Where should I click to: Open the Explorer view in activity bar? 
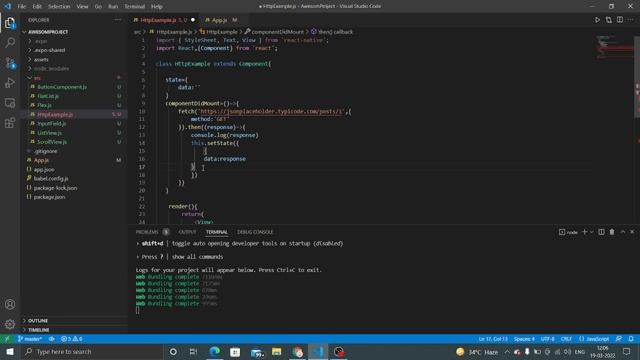[10, 23]
